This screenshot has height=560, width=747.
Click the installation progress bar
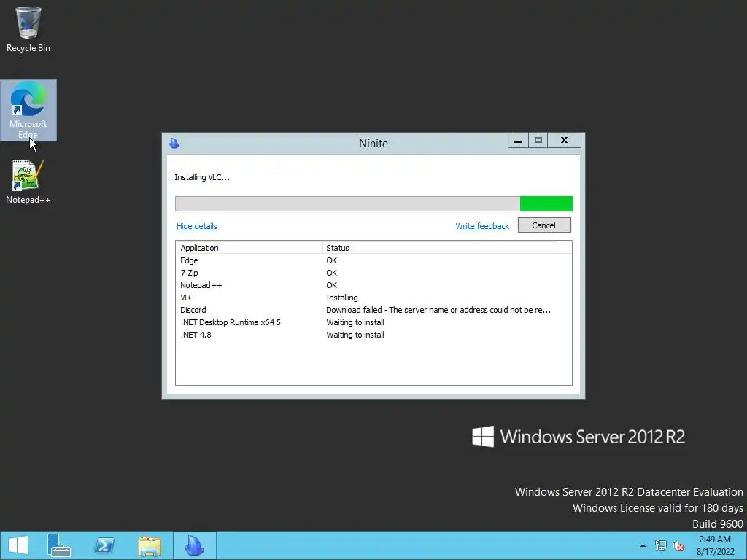pos(373,204)
